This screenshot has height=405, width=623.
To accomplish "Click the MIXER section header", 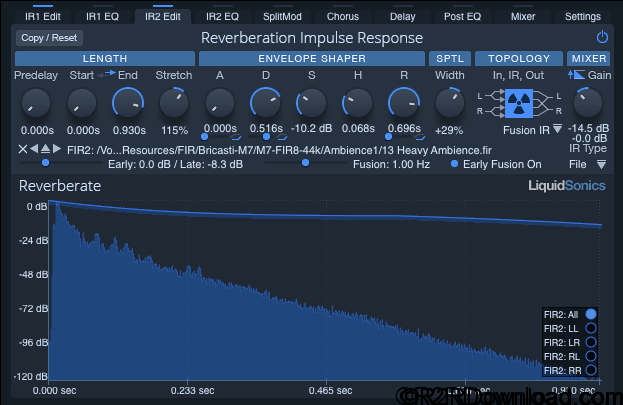I will point(588,58).
